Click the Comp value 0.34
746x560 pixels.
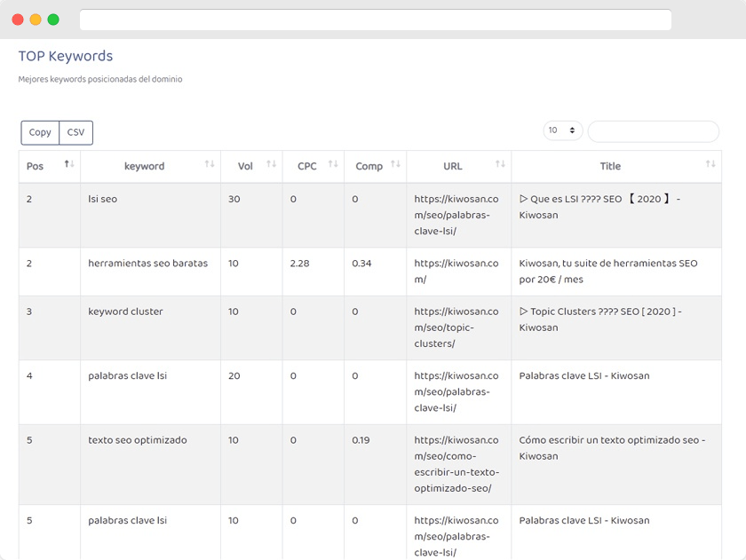tap(361, 264)
